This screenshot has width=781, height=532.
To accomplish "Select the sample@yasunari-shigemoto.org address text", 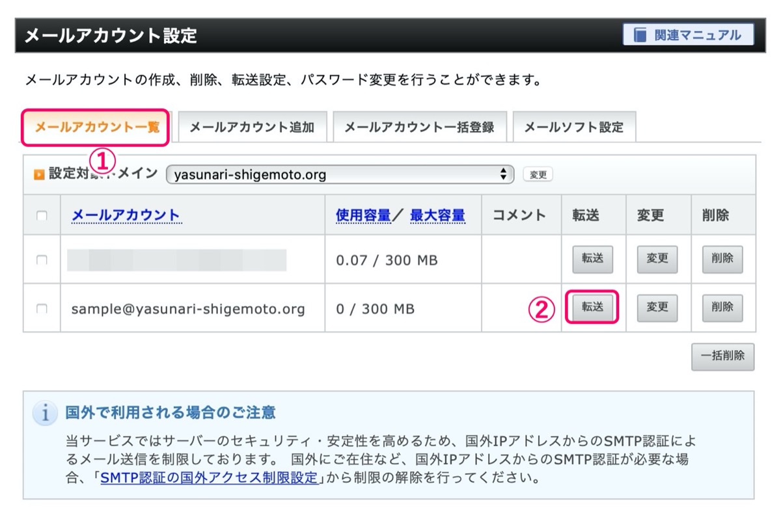I will [188, 309].
